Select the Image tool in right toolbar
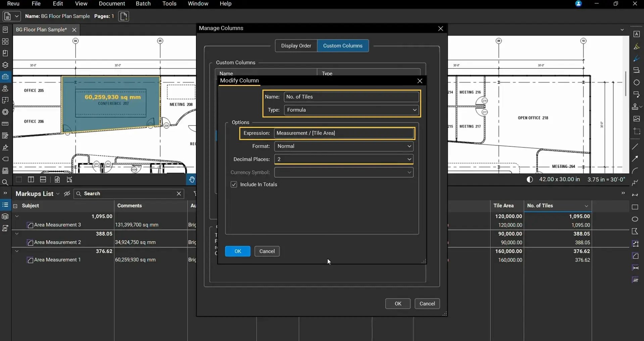644x341 pixels. tap(636, 119)
